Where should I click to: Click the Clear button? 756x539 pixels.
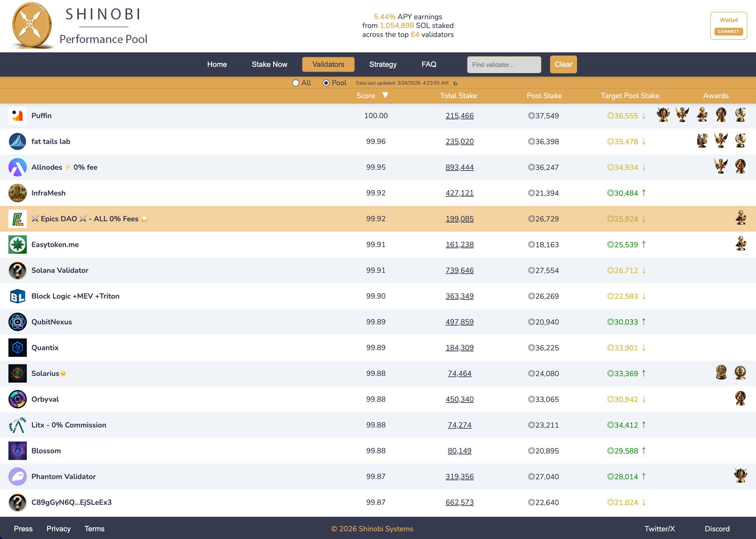pos(563,64)
